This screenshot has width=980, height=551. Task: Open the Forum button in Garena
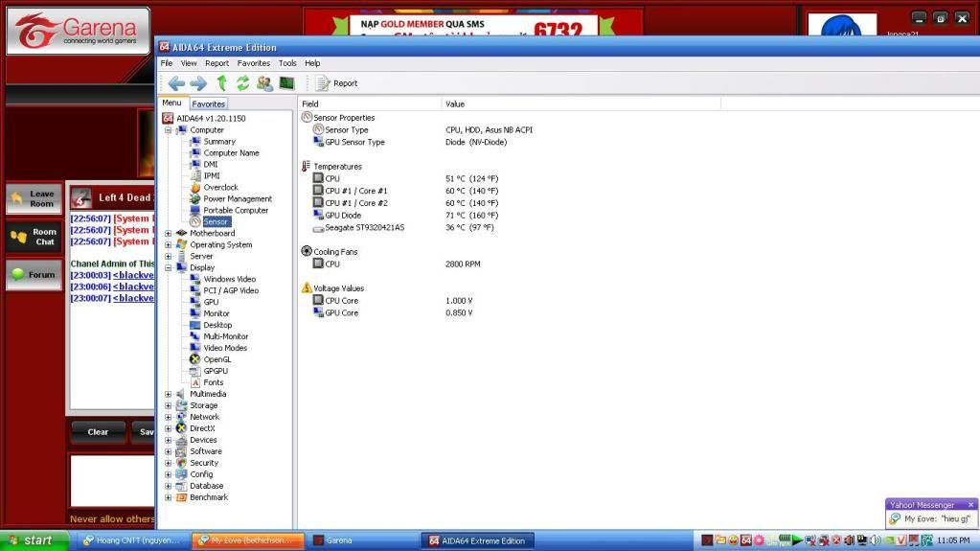[x=34, y=275]
